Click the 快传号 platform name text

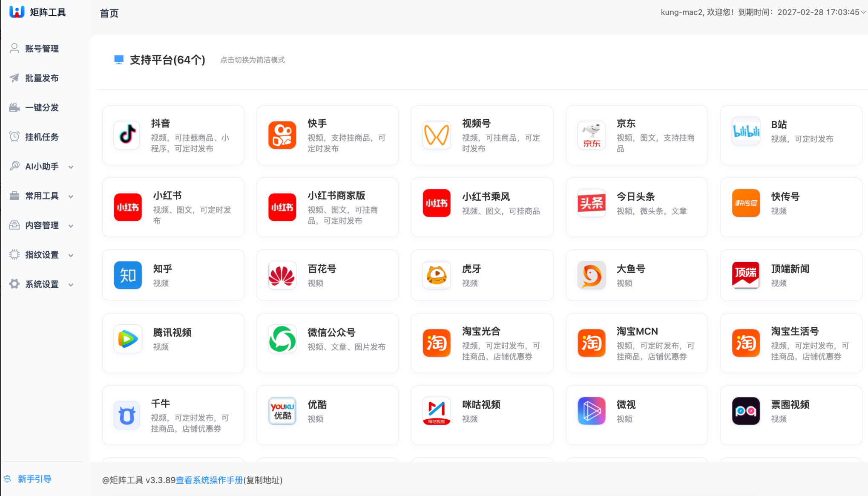pos(785,197)
